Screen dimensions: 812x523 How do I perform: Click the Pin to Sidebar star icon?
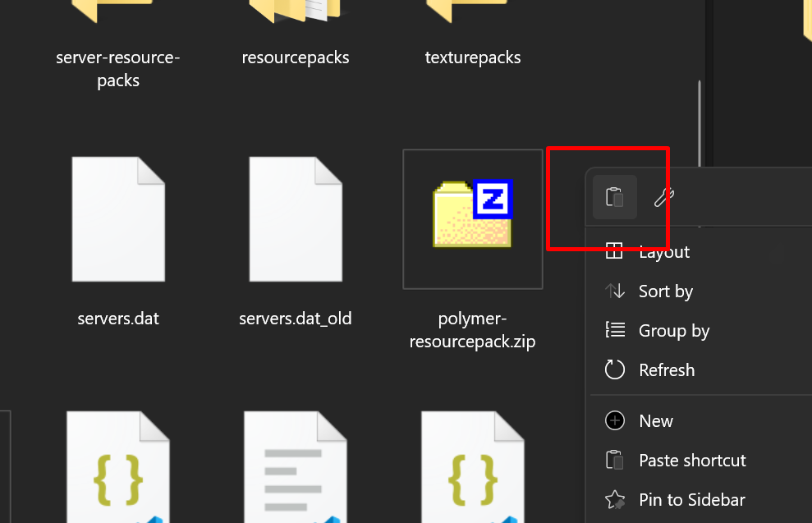pyautogui.click(x=615, y=499)
